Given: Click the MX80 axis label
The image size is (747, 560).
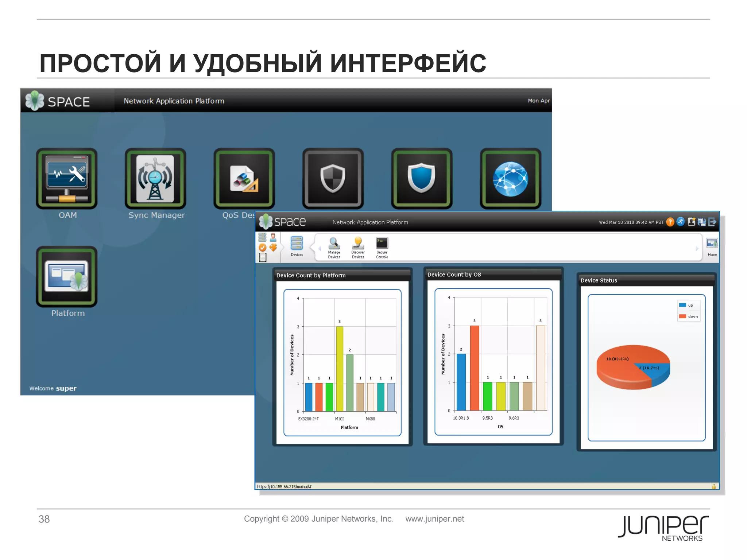Looking at the screenshot, I should point(370,419).
